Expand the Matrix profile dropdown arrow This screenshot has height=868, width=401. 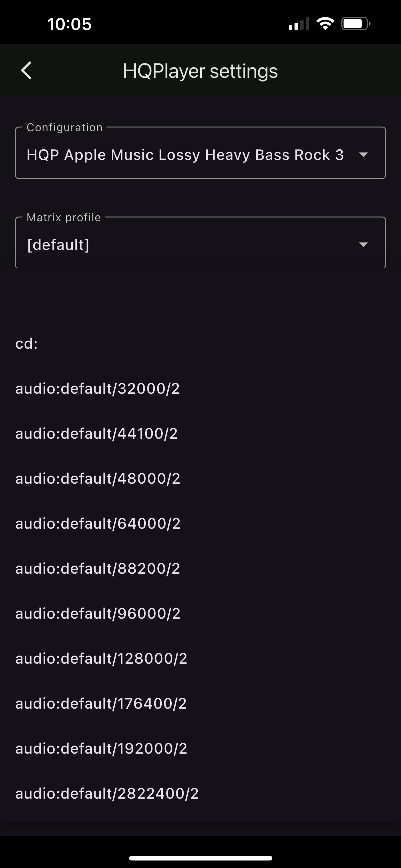click(x=363, y=245)
